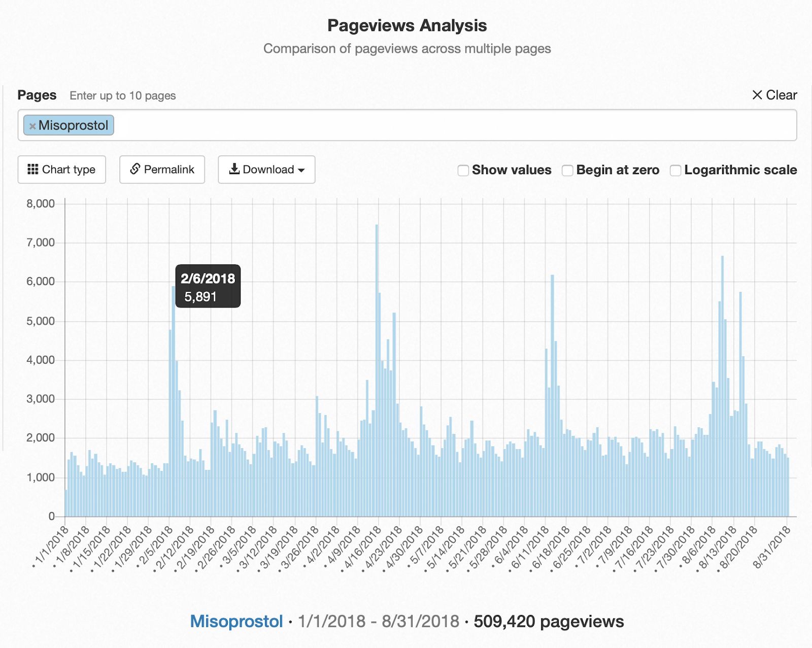Click the 509,420 pageviews total
This screenshot has width=812, height=648.
pyautogui.click(x=549, y=621)
